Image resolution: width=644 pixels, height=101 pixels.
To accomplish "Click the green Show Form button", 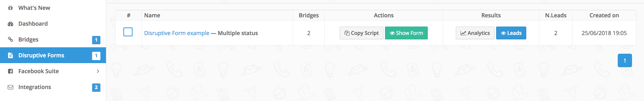I will [x=406, y=33].
